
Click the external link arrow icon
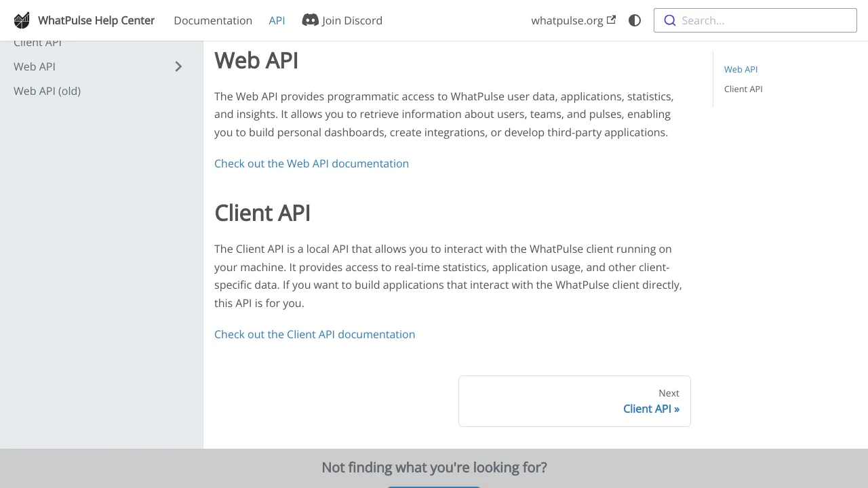[611, 20]
